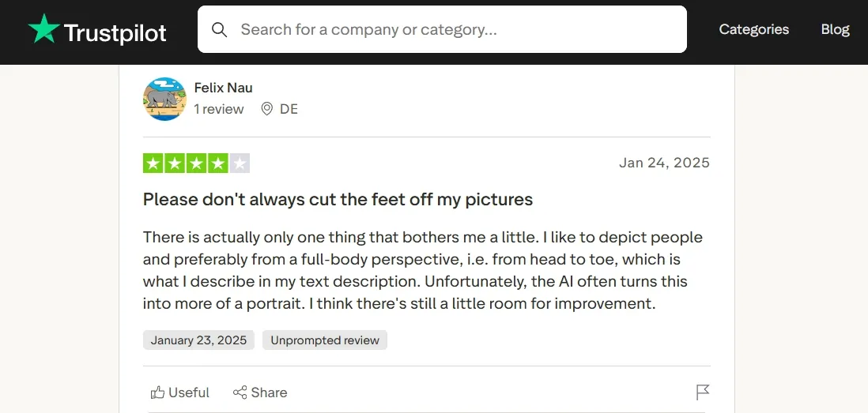Viewport: 868px width, 413px height.
Task: Open Felix Nau's rhino avatar
Action: pyautogui.click(x=164, y=99)
